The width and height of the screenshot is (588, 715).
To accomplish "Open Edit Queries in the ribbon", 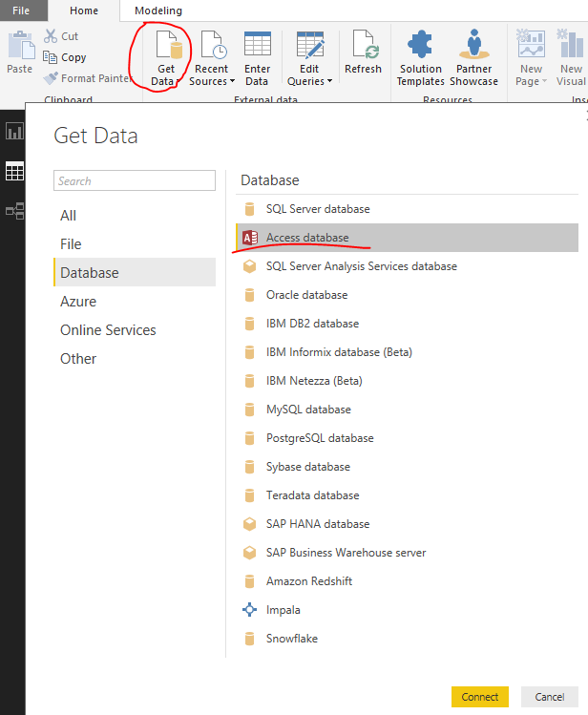I will click(309, 57).
